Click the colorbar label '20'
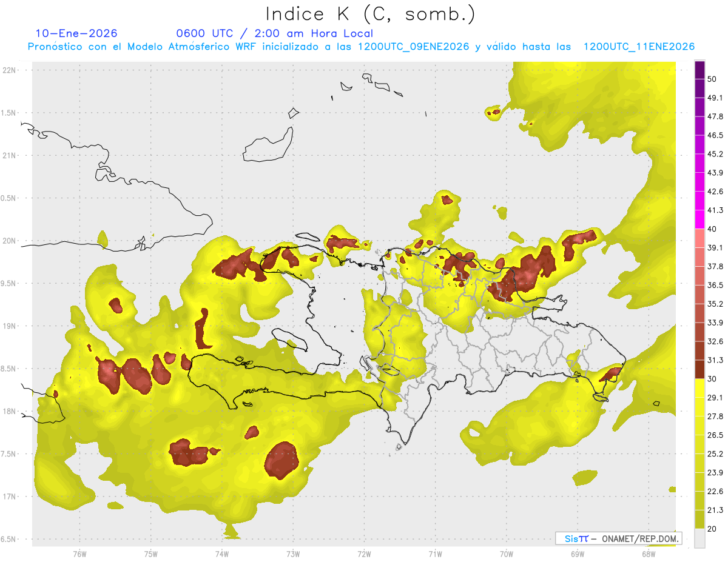728x562 pixels. [x=712, y=529]
